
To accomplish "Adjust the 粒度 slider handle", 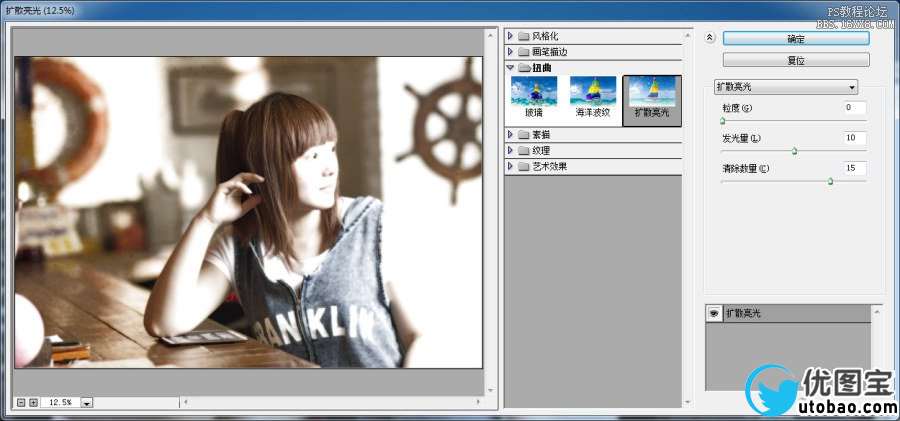I will pos(723,121).
